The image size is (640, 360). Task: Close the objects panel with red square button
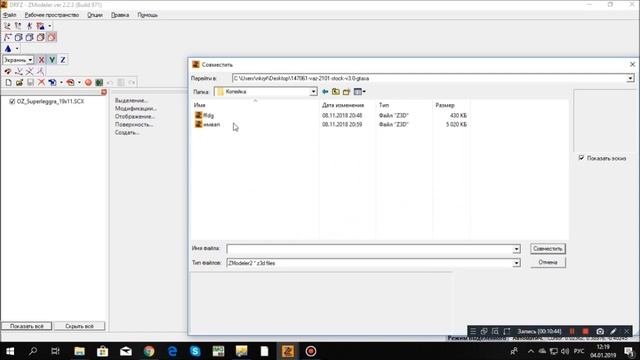104,93
